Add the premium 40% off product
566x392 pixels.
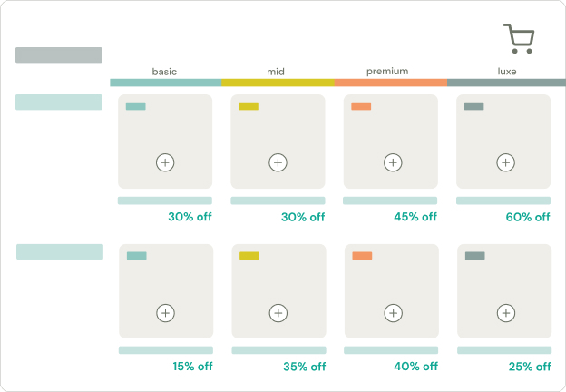(393, 313)
